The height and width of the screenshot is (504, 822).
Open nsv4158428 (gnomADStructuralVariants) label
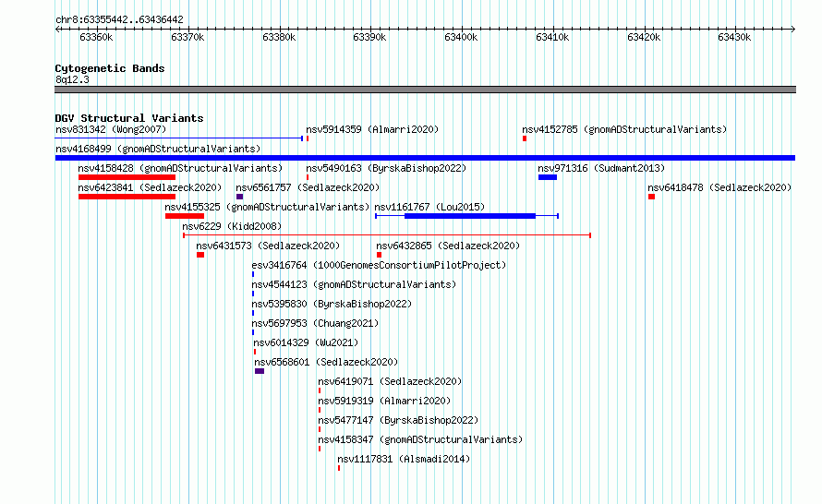(180, 168)
